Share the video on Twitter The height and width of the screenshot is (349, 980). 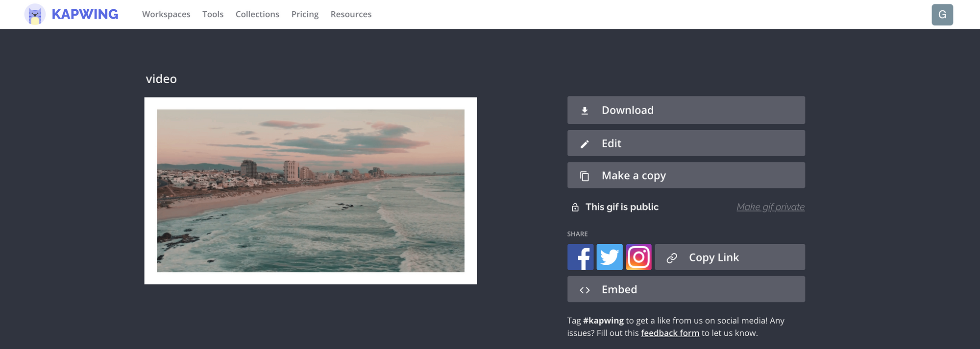point(609,257)
